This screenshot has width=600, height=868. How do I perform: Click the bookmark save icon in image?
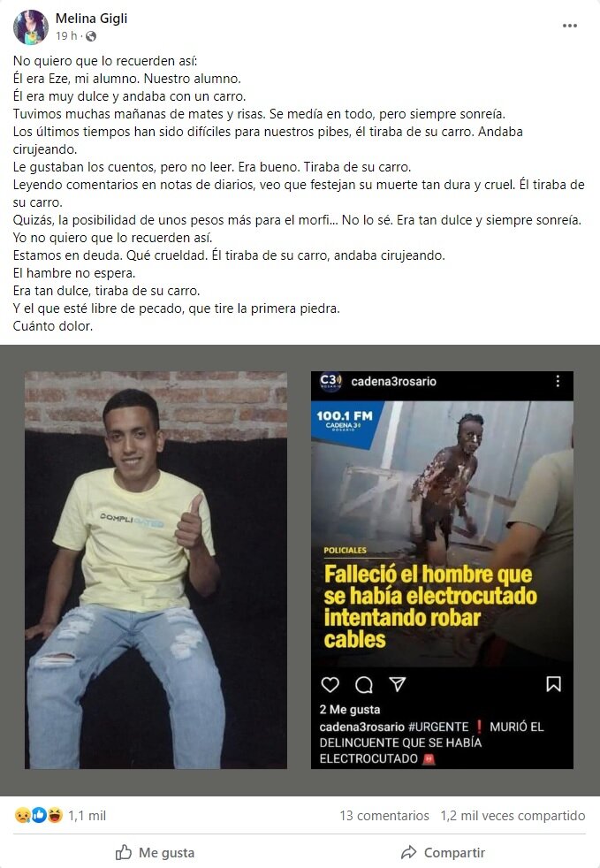click(x=553, y=684)
